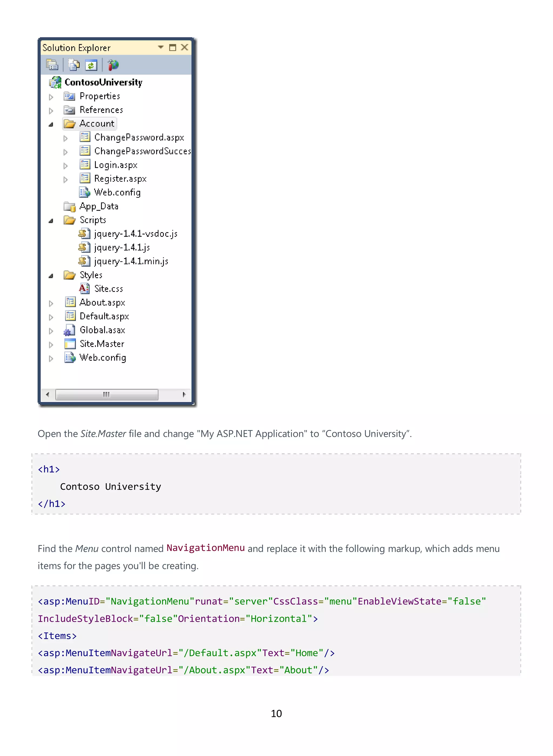
Task: Select jquery-1.4.1.min.js file name
Action: tap(131, 261)
